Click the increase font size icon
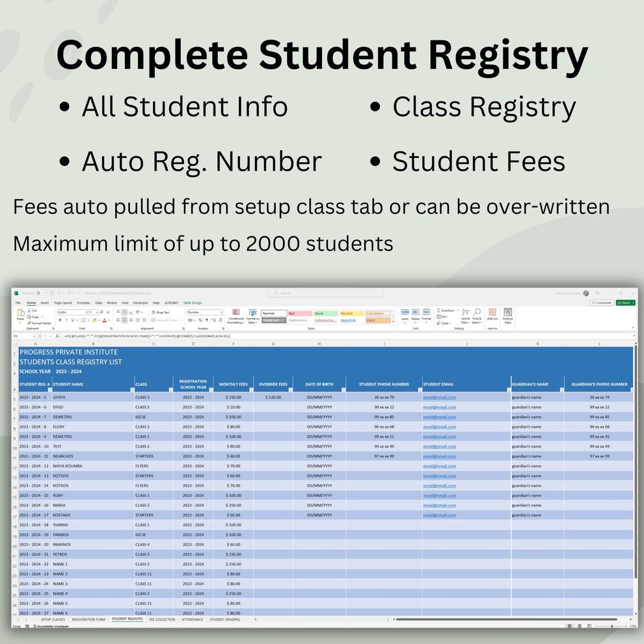 (102, 312)
